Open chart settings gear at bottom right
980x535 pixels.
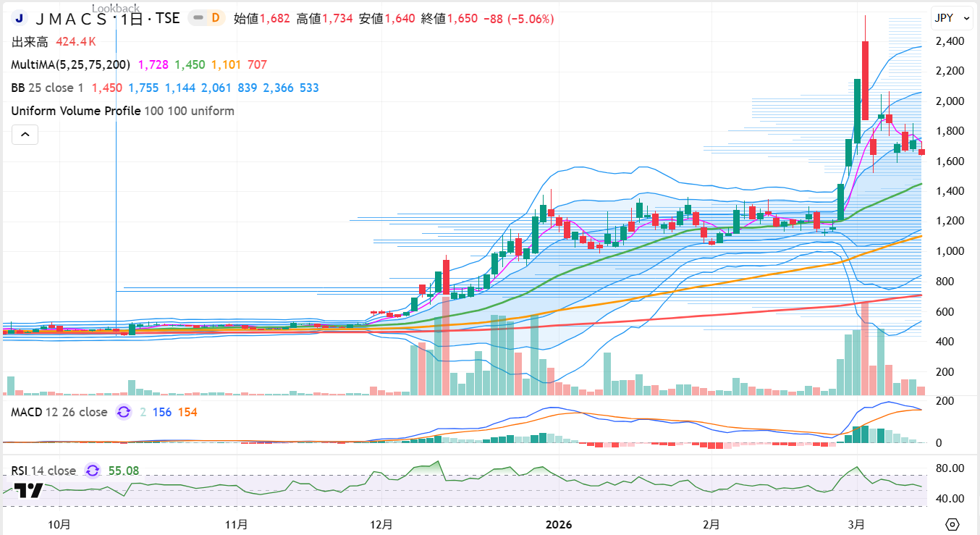click(x=952, y=524)
